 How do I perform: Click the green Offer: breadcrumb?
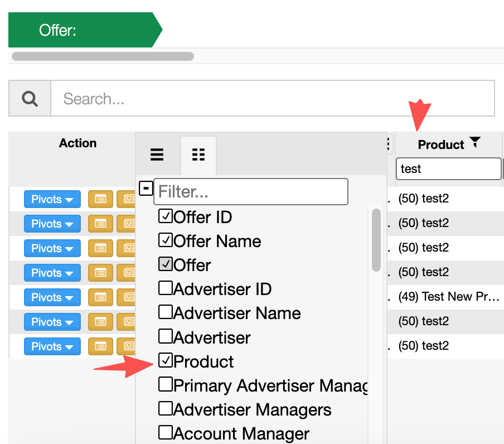pos(85,30)
